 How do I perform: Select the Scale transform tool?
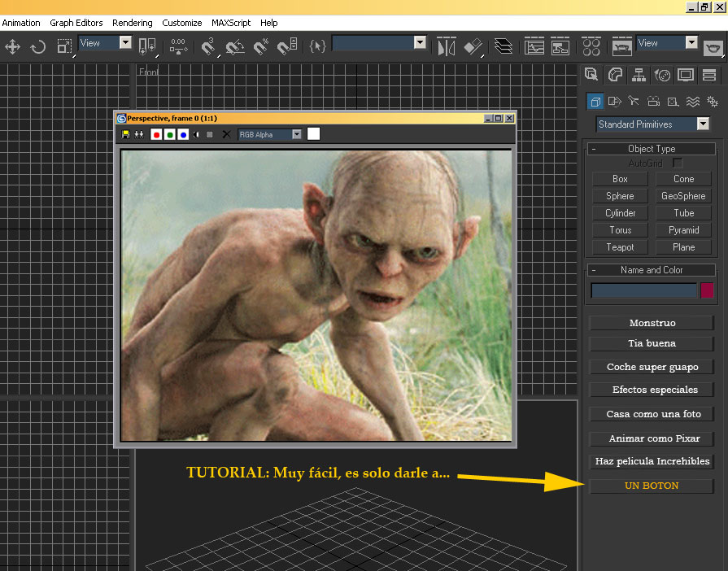coord(64,46)
